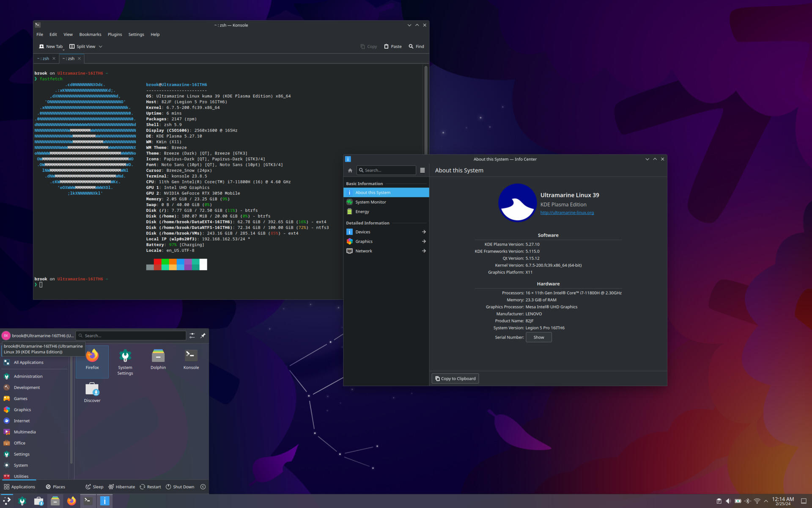
Task: Open System Settings from the taskbar
Action: point(22,501)
